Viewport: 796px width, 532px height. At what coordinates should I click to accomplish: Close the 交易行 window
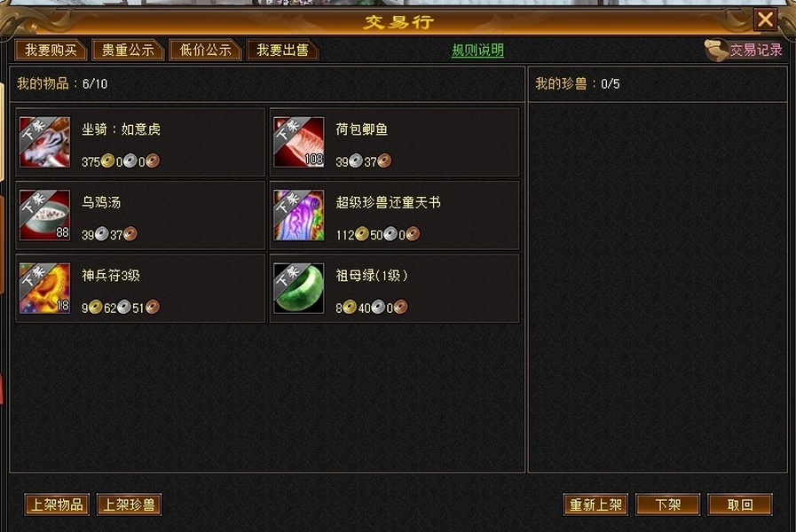(765, 20)
